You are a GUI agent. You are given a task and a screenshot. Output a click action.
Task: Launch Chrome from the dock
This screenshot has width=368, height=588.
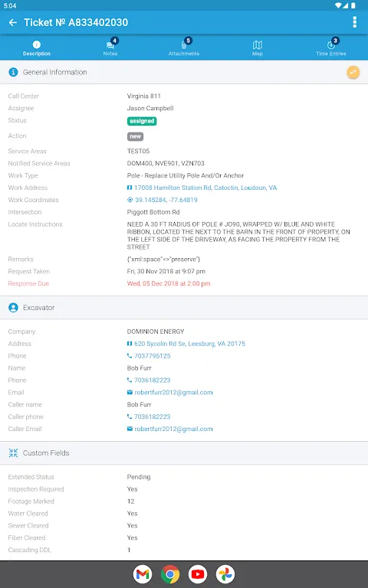pos(170,574)
